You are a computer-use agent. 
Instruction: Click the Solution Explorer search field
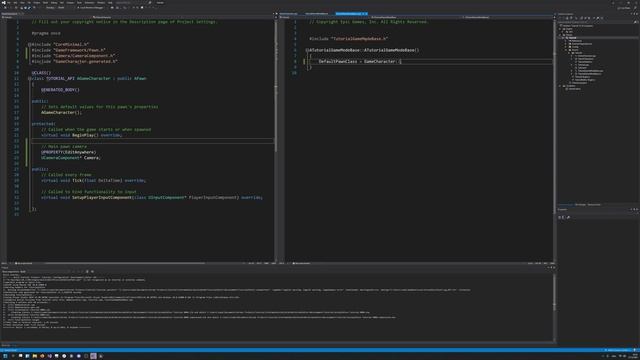click(x=595, y=22)
